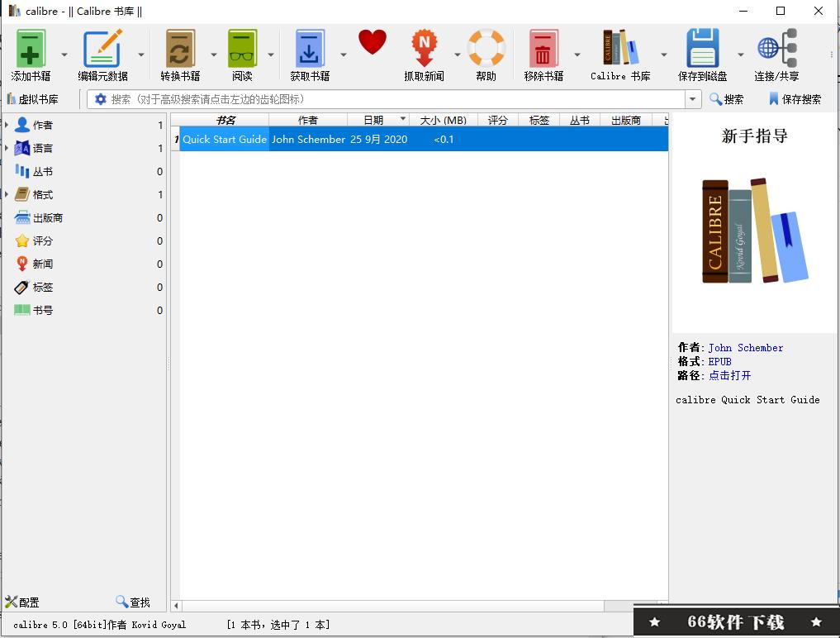
Task: Sort by the 作者 column header
Action: point(308,120)
